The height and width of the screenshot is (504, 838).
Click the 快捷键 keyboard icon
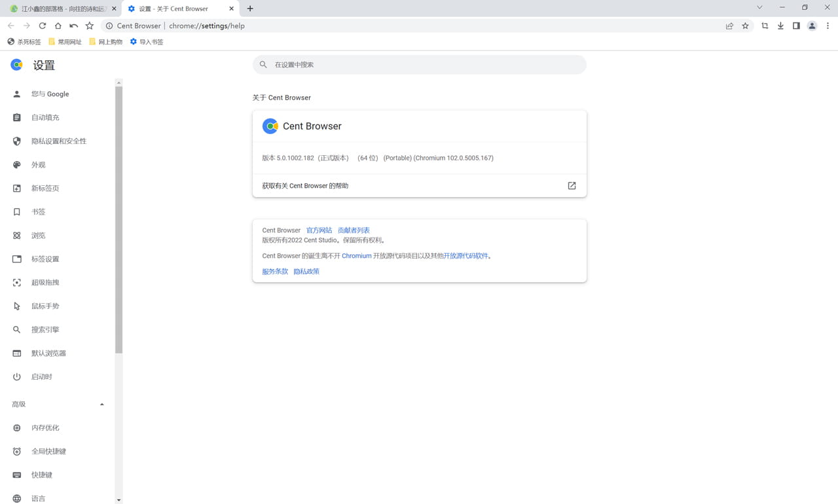pyautogui.click(x=17, y=475)
